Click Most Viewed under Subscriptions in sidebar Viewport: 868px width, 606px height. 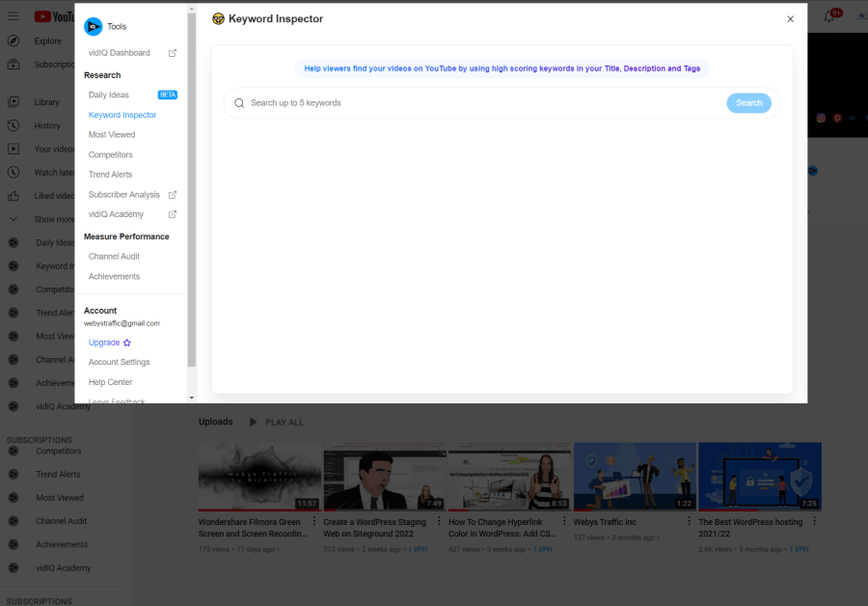tap(60, 498)
